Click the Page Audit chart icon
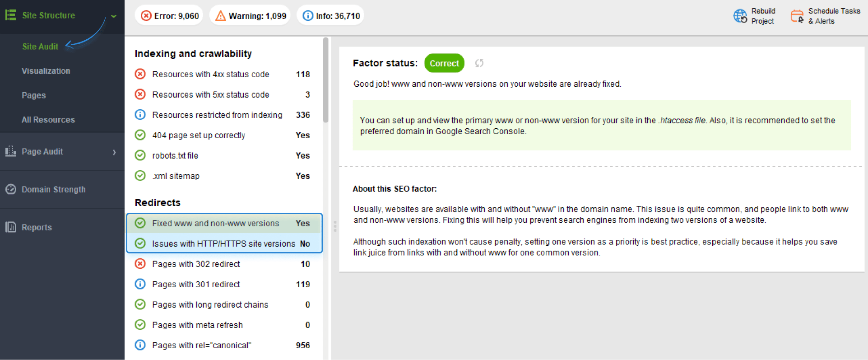 (x=11, y=151)
